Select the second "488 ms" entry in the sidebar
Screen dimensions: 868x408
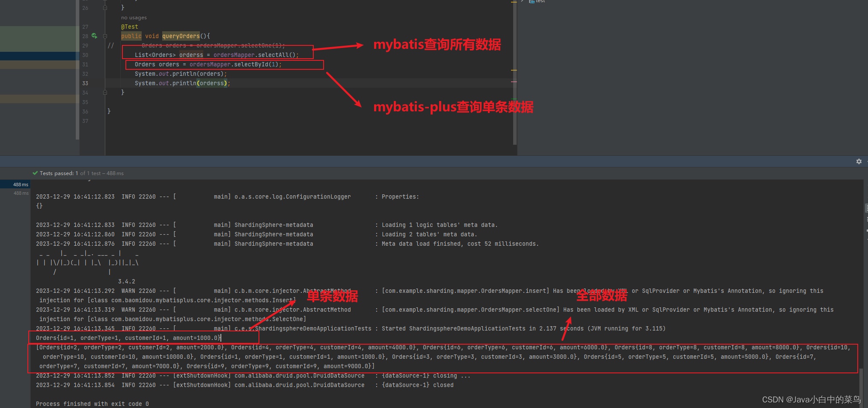coord(21,193)
